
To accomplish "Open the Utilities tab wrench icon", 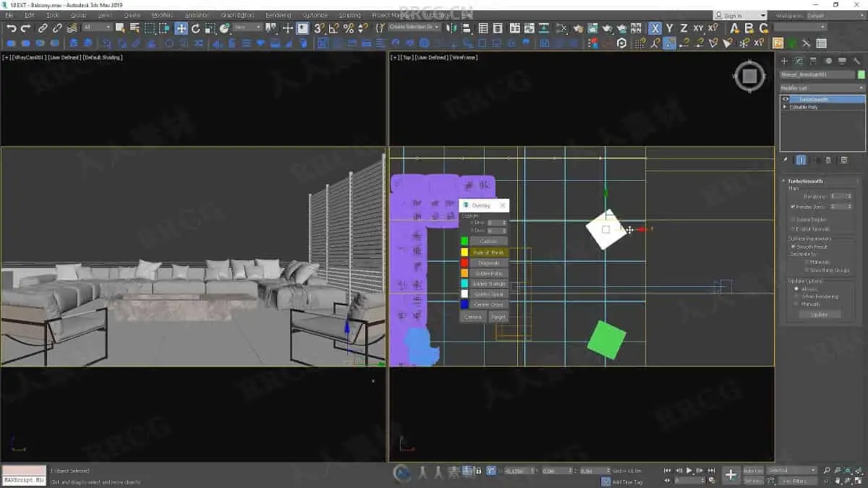I will (856, 61).
